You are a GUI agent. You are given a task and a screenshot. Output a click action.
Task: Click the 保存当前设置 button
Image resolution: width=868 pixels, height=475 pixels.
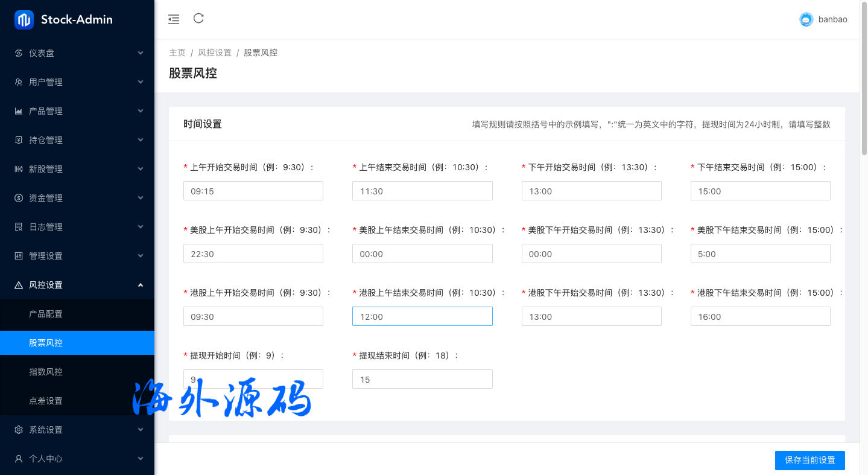(809, 460)
